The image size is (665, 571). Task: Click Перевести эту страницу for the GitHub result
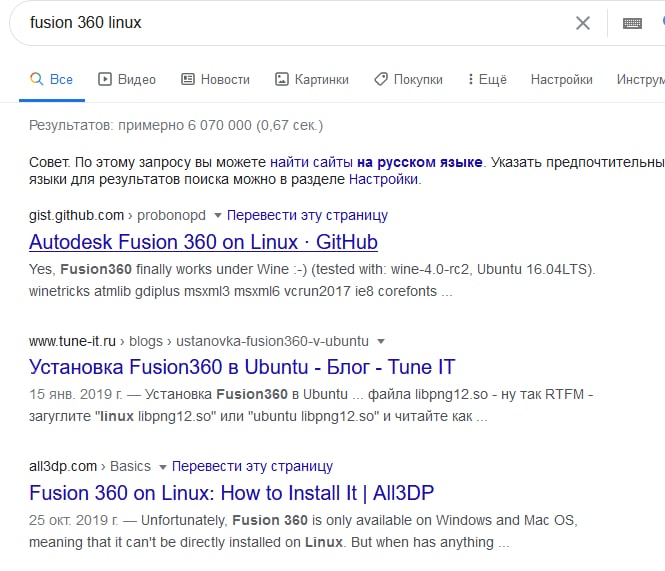coord(307,216)
